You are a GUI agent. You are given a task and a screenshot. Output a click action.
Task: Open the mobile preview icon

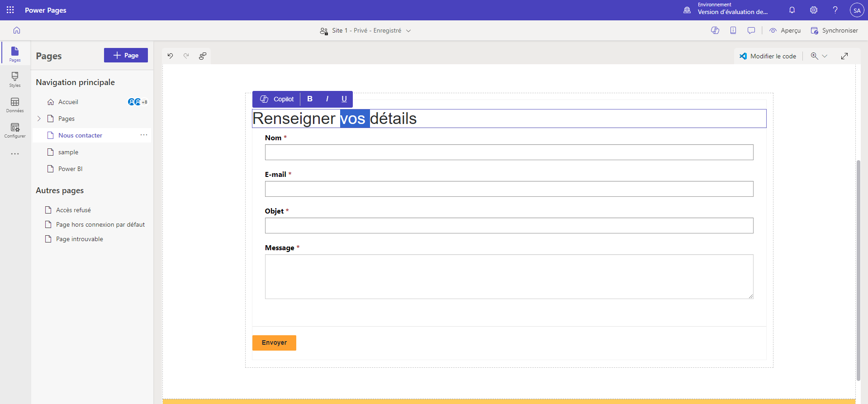[x=733, y=30]
